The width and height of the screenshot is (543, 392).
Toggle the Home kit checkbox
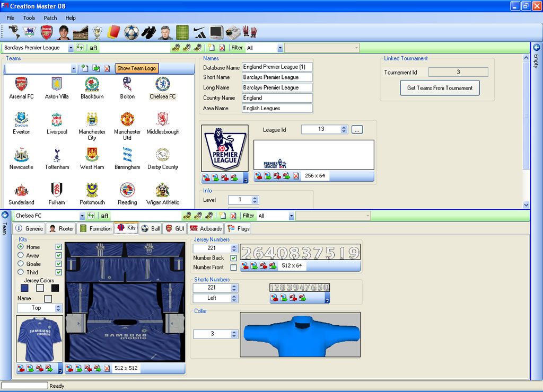tap(58, 247)
